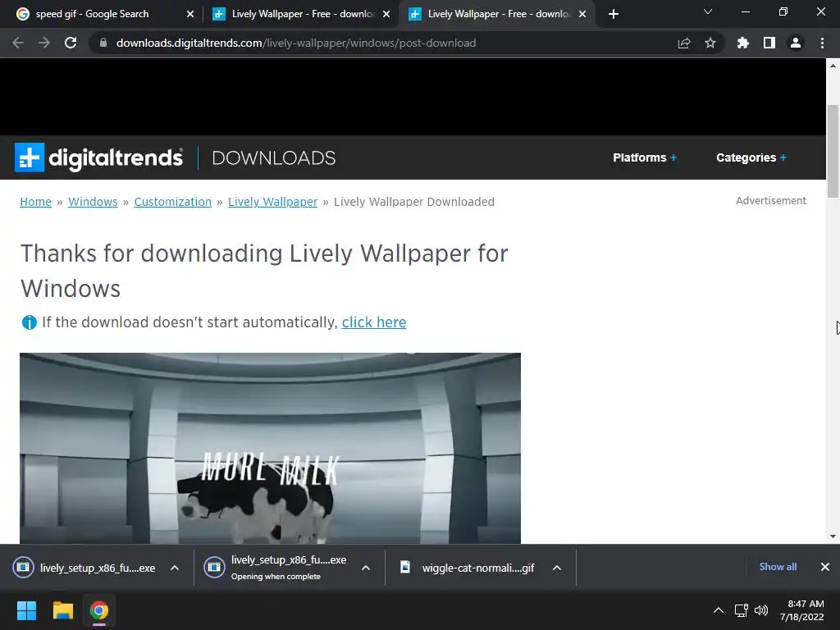Go back to the previous page

tap(18, 43)
